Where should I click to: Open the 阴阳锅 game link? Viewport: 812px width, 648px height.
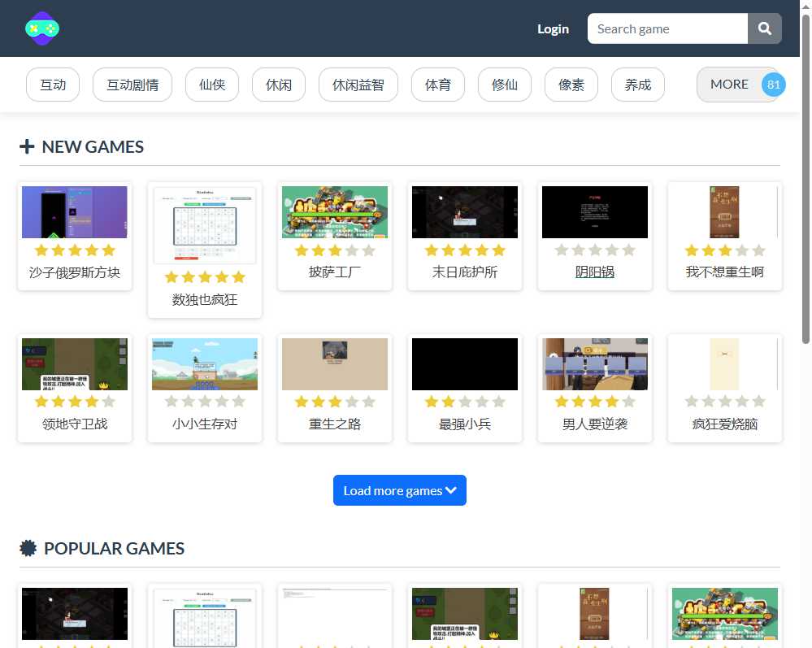pyautogui.click(x=594, y=272)
